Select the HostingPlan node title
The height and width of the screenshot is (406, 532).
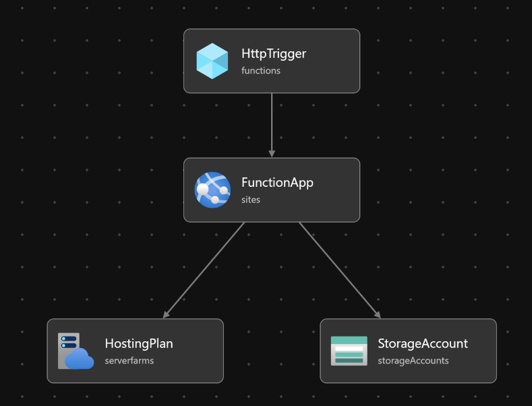pos(139,343)
